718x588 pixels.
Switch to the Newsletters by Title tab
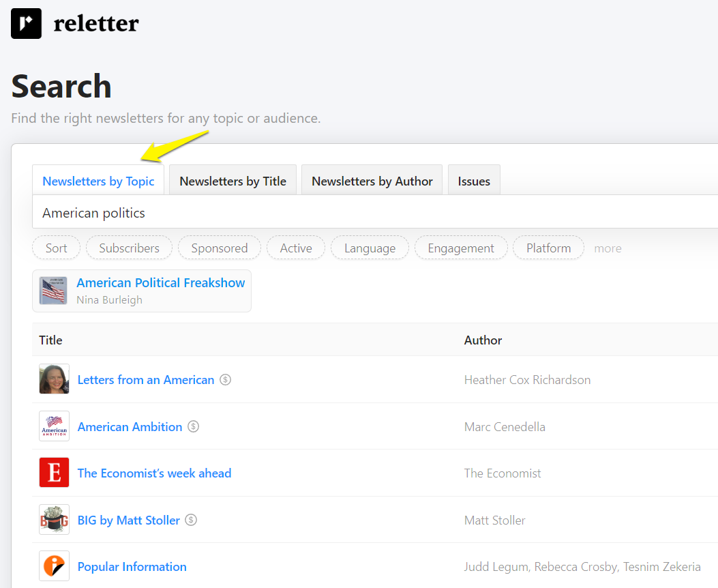(233, 181)
